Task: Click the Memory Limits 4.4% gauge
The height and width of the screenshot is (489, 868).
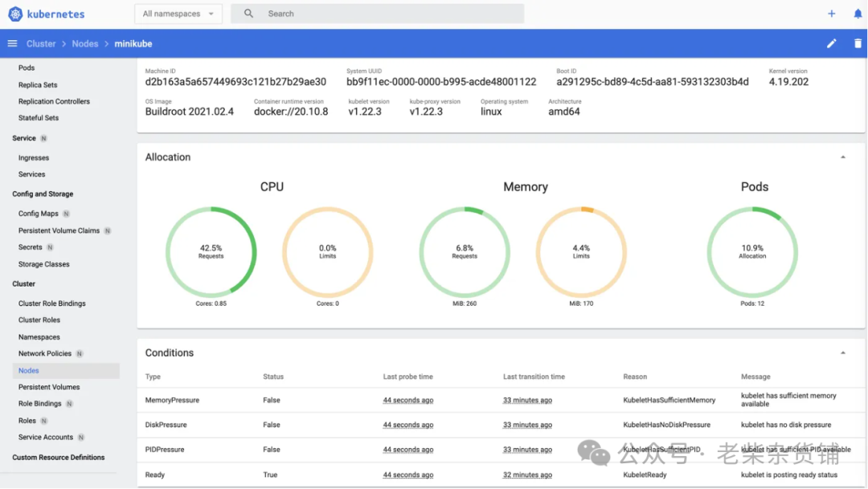Action: pos(581,252)
